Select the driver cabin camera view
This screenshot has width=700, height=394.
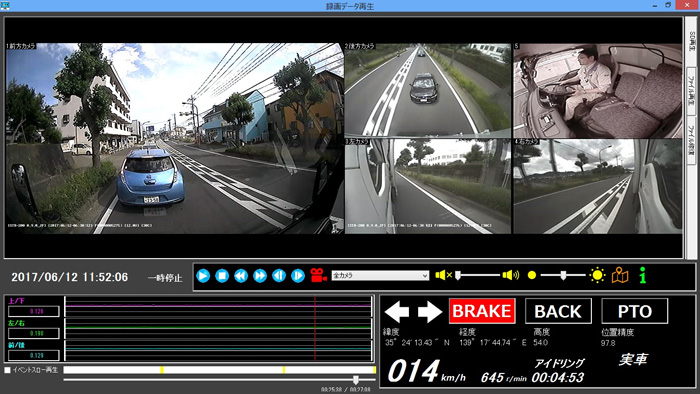pyautogui.click(x=598, y=91)
